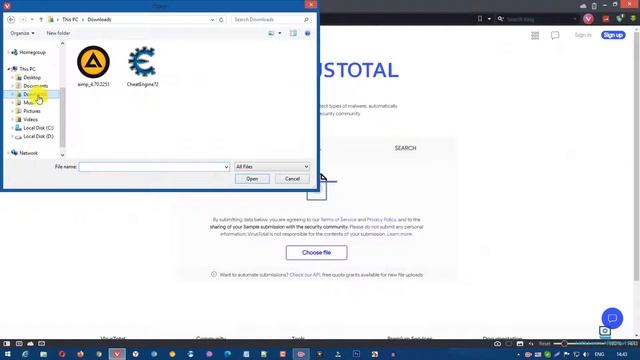Click the Sign up button
This screenshot has width=640, height=360.
click(613, 35)
